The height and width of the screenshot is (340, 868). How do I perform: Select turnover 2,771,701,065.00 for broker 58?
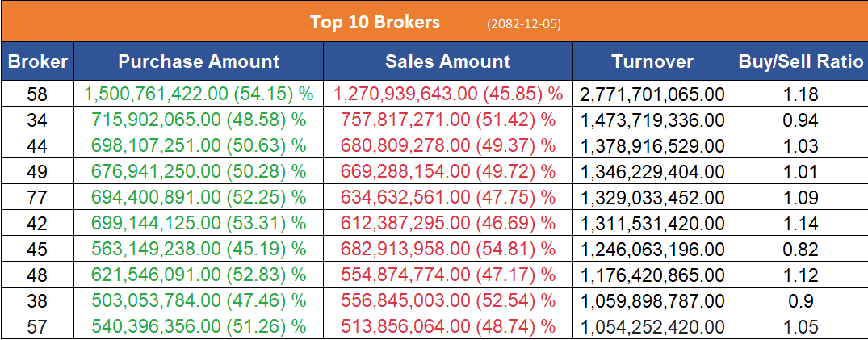(x=652, y=94)
